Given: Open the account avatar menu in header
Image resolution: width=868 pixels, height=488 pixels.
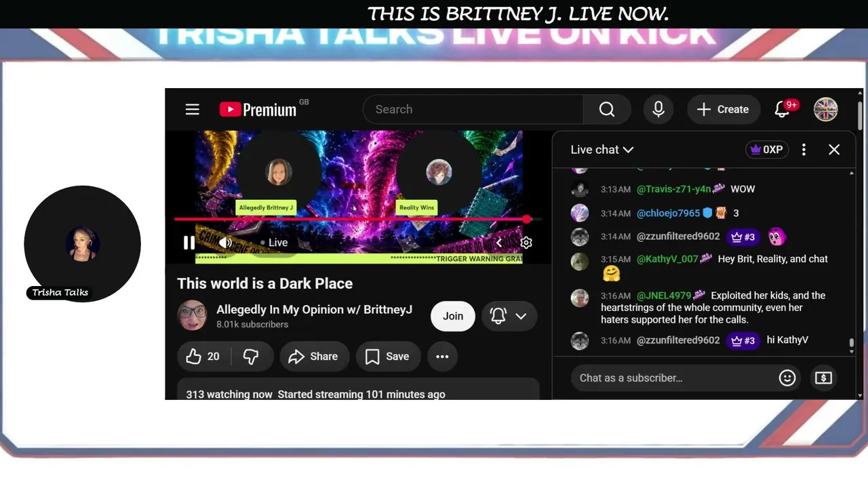Looking at the screenshot, I should (826, 109).
